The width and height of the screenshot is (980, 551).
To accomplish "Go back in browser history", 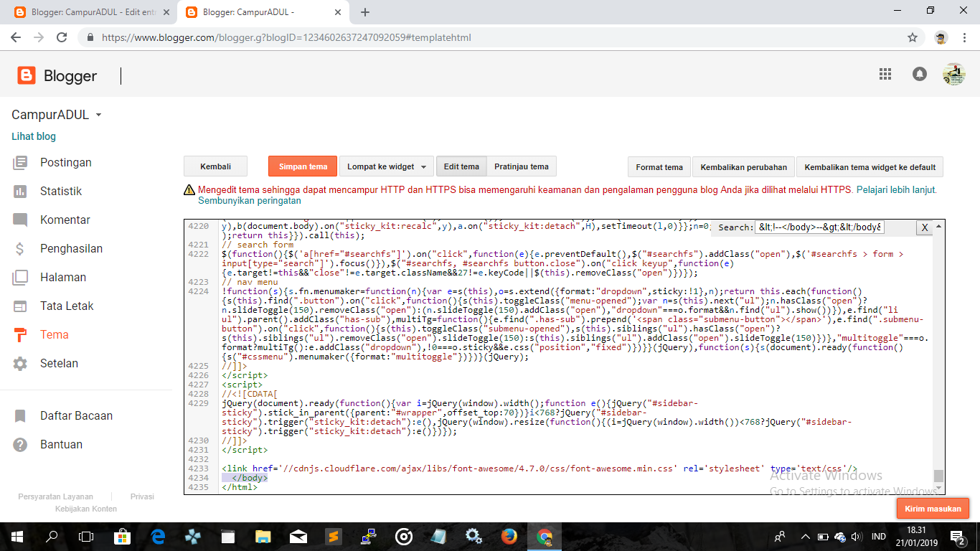I will [x=16, y=37].
